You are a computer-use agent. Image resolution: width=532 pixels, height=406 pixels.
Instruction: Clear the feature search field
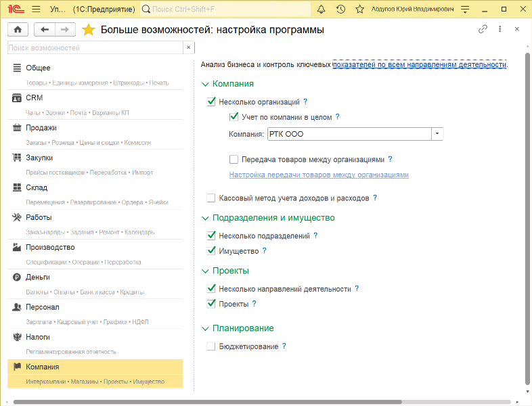tap(189, 47)
